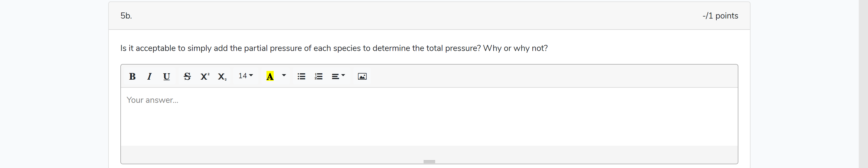This screenshot has width=868, height=168.
Task: Insert an image into the answer
Action: click(x=362, y=76)
